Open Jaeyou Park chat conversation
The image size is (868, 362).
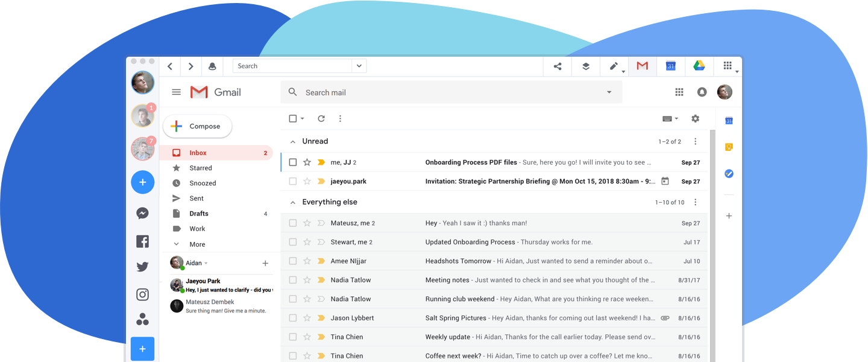221,285
